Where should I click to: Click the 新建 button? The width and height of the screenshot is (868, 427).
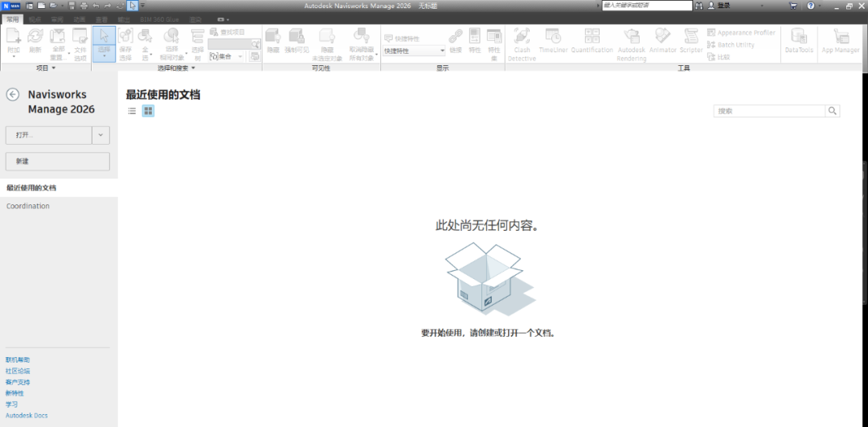click(x=57, y=162)
